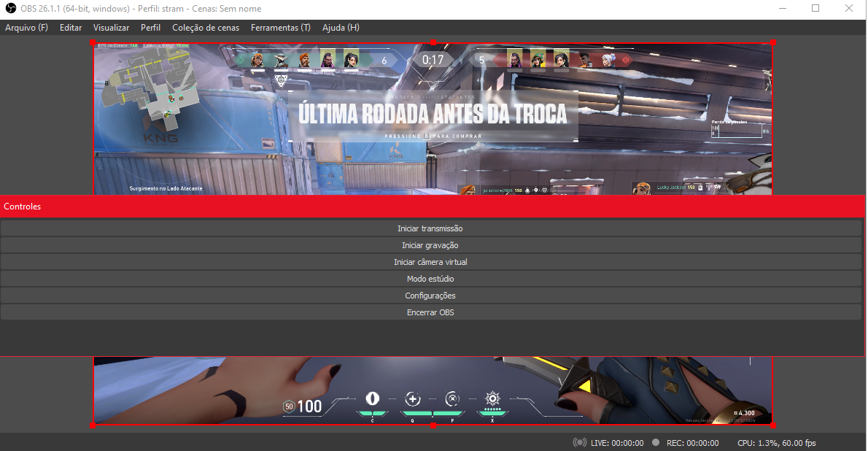868x451 pixels.
Task: Click the 4.300 credits value in the preview
Action: (744, 413)
